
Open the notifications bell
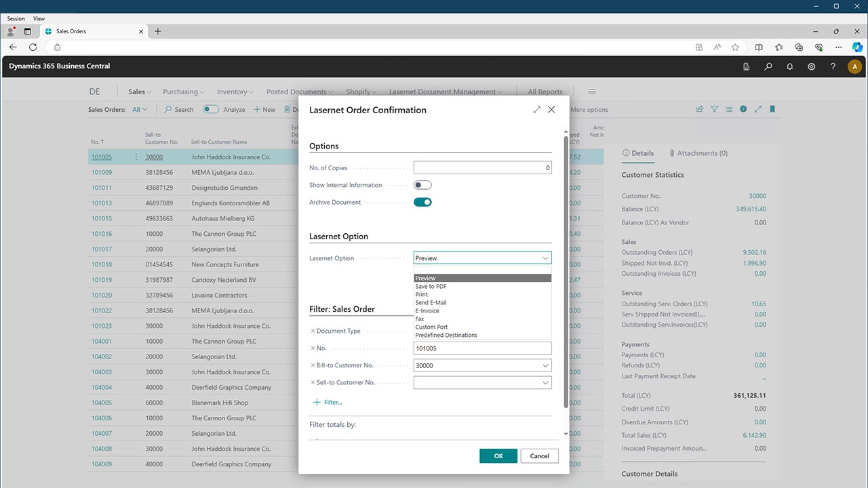(x=789, y=66)
